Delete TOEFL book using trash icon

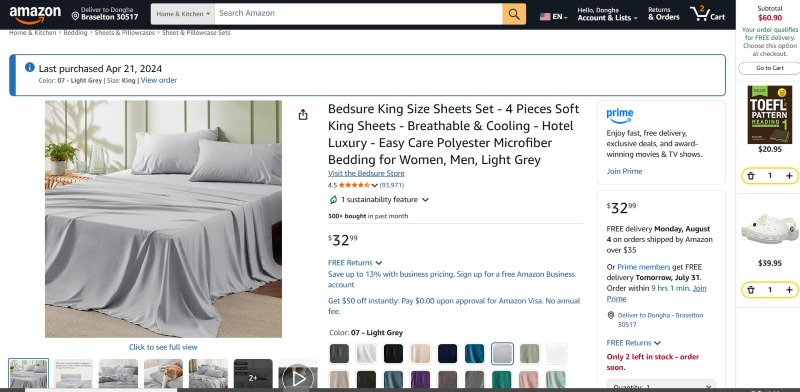(751, 176)
